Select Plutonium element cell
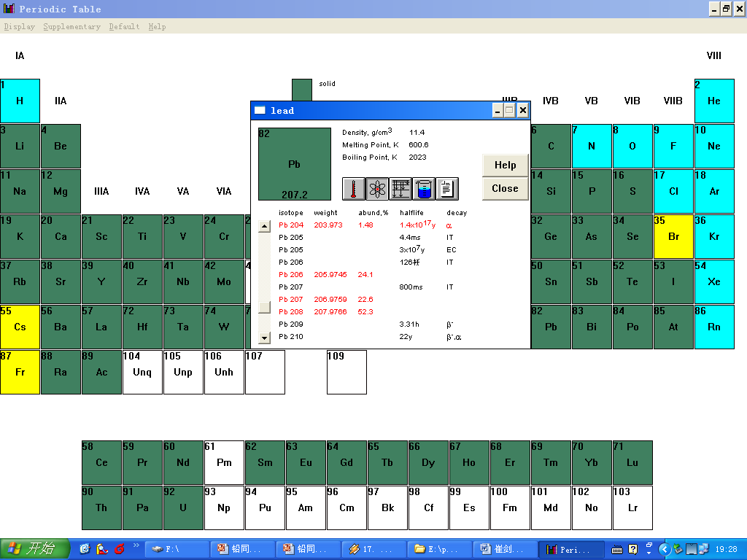 [x=265, y=508]
